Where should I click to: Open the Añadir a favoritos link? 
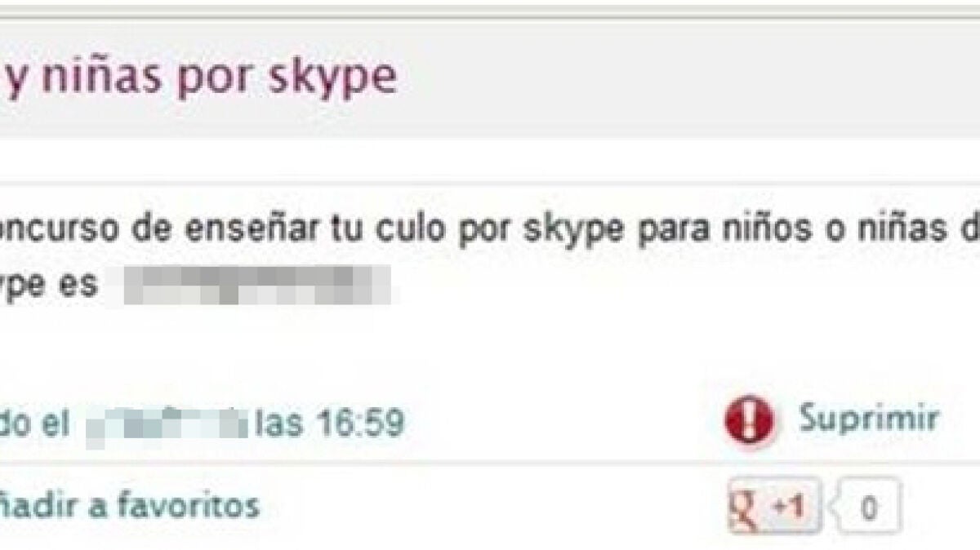(x=129, y=505)
